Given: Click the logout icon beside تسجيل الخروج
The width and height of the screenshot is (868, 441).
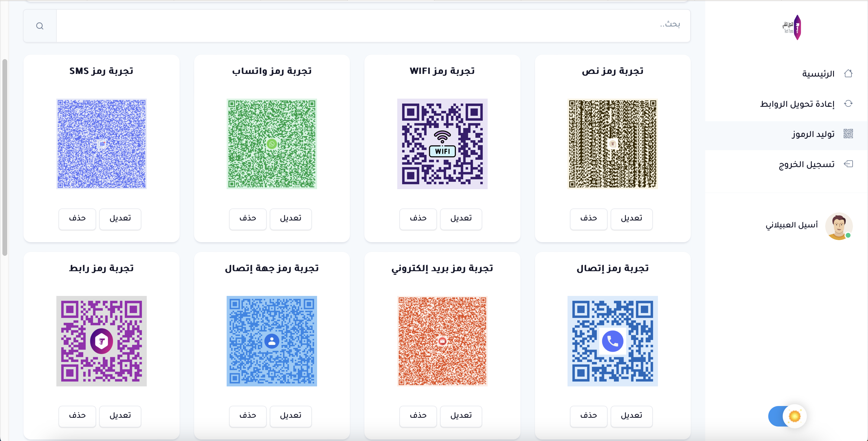Looking at the screenshot, I should 848,164.
